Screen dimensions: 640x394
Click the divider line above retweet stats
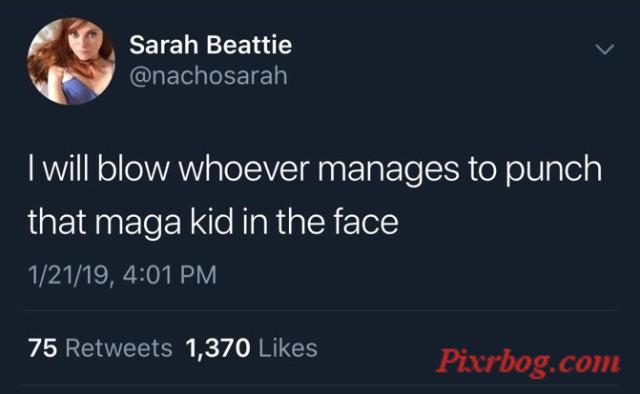tap(320, 310)
